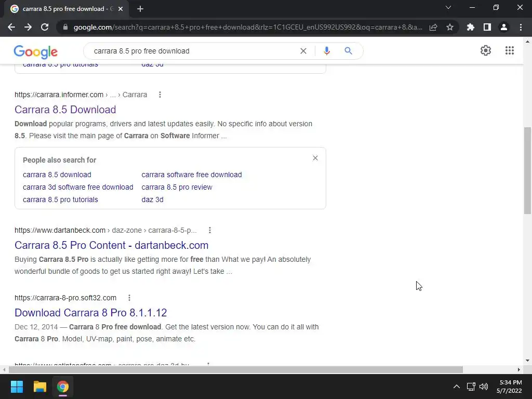
Task: Open Chrome three-dot menu
Action: 521,27
